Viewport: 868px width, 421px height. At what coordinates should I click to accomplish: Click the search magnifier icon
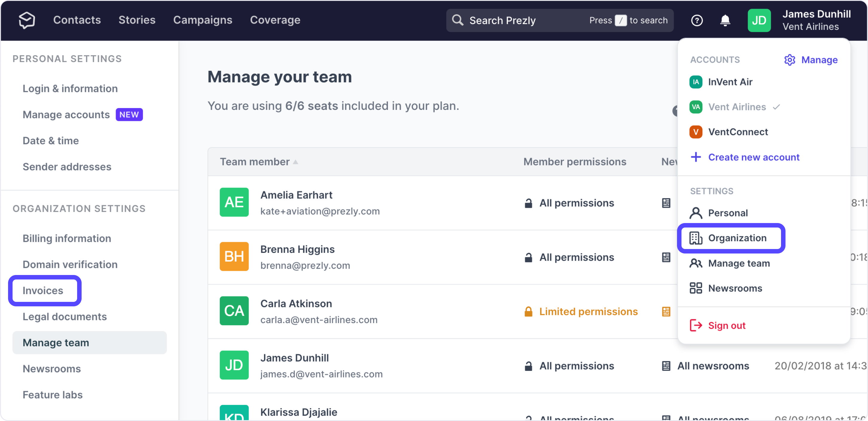[x=457, y=20]
